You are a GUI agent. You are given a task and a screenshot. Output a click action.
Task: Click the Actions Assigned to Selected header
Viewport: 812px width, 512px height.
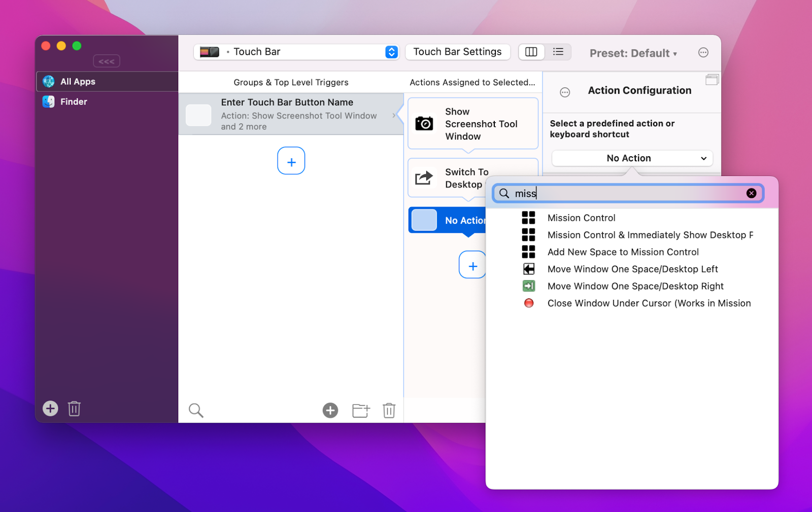(472, 82)
